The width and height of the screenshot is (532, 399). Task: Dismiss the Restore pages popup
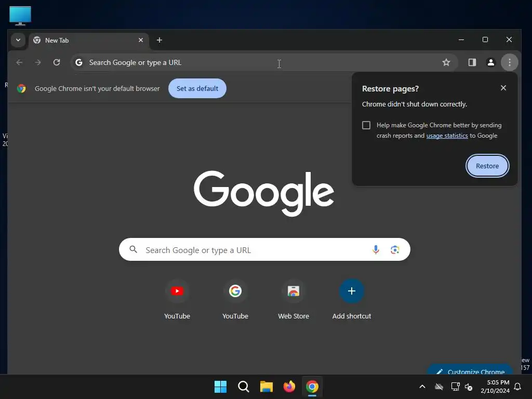coord(503,88)
